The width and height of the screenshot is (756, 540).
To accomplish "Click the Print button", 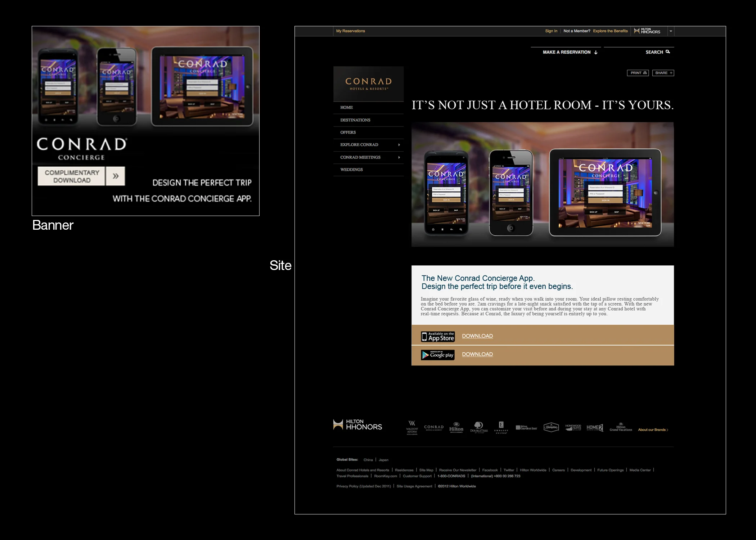I will pyautogui.click(x=638, y=73).
